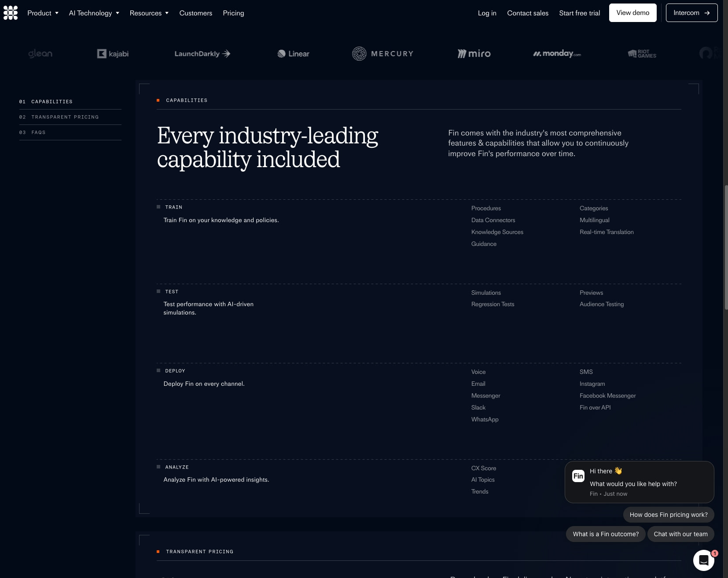Click the Riot Games customer logo
The height and width of the screenshot is (578, 728).
click(642, 54)
